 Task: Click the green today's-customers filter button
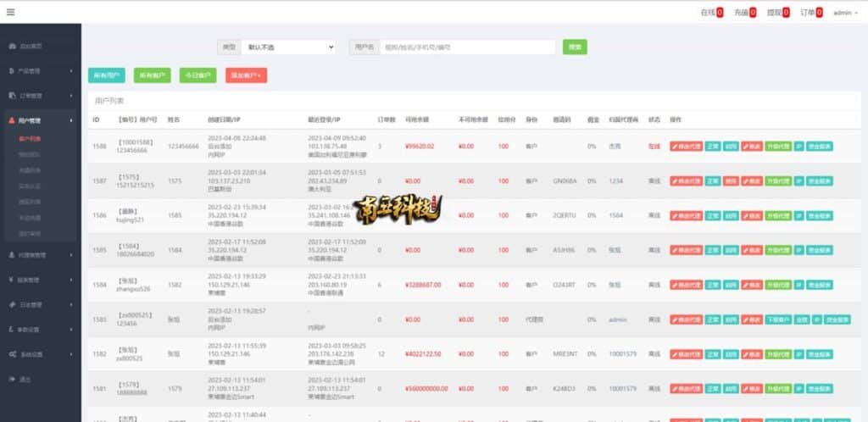tap(198, 75)
